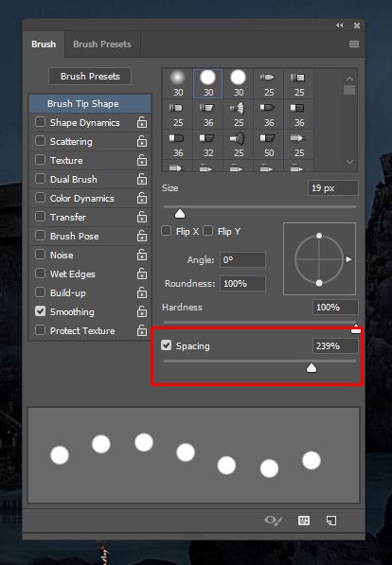Screen dimensions: 392x565
Task: Click the Angle input field
Action: 242,260
